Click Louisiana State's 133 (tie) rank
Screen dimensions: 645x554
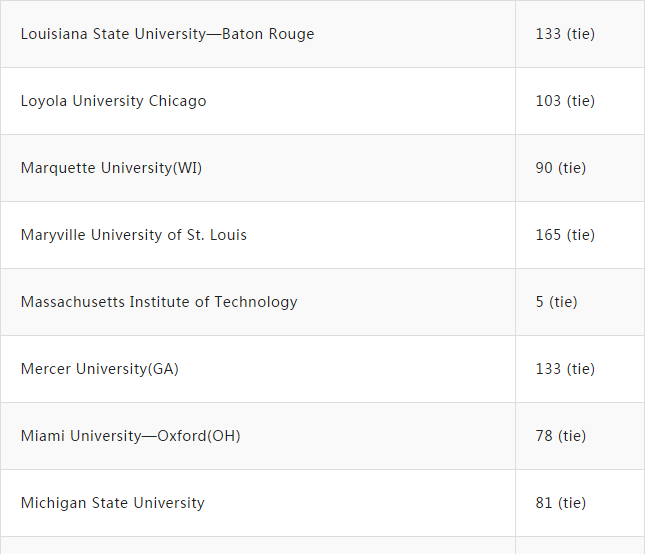[x=565, y=34]
